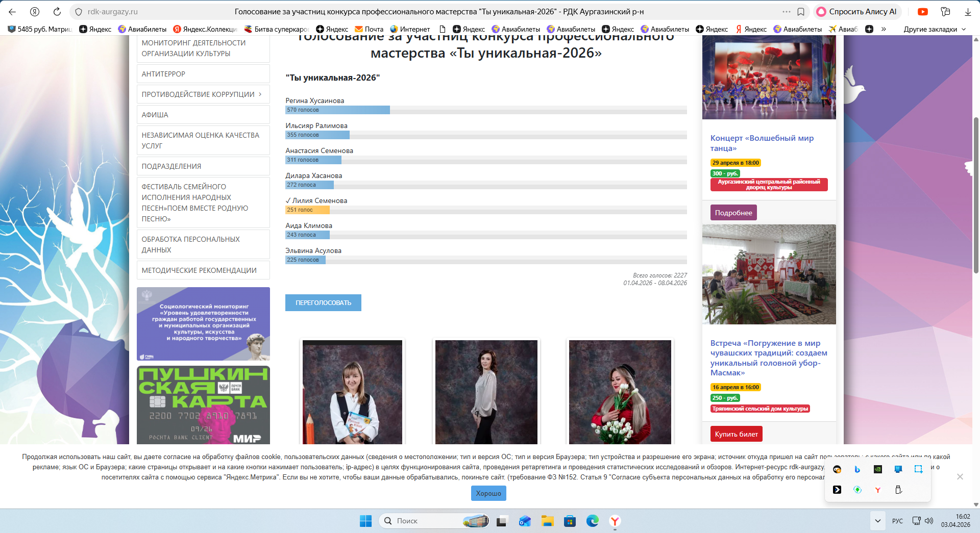Screen dimensions: 980x533
Task: Open Yandex home via the Я icon
Action: (35, 12)
